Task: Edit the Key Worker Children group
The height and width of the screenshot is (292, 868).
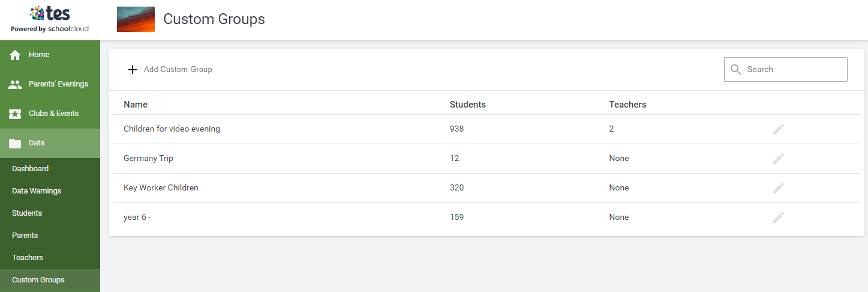Action: click(x=778, y=188)
